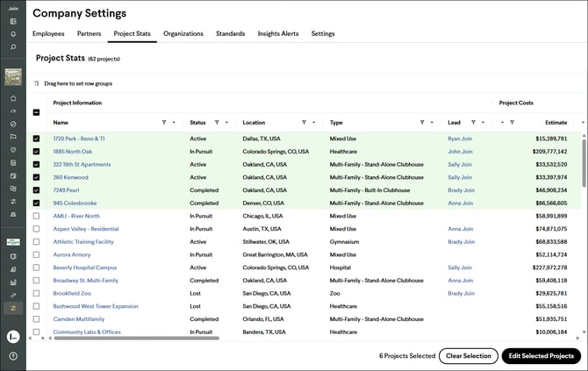Image resolution: width=588 pixels, height=371 pixels.
Task: Open the notifications bell in sidebar
Action: 13,33
